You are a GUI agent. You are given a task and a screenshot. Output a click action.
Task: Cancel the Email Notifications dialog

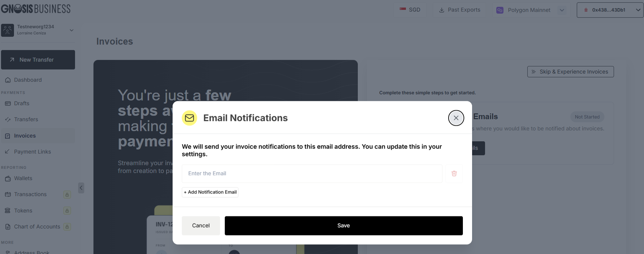click(201, 225)
